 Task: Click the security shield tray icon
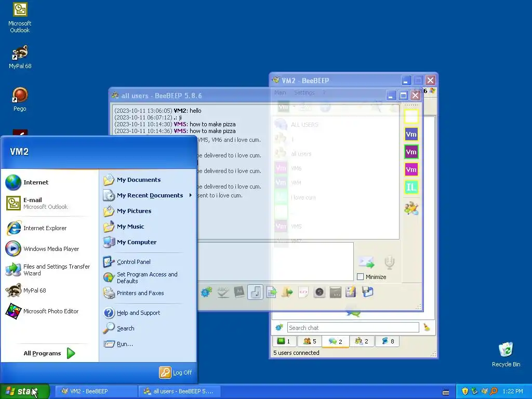465,391
